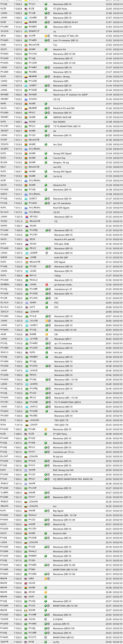Click the orange icon next to W1SFR
The height and width of the screenshot is (644, 123).
point(46,36)
